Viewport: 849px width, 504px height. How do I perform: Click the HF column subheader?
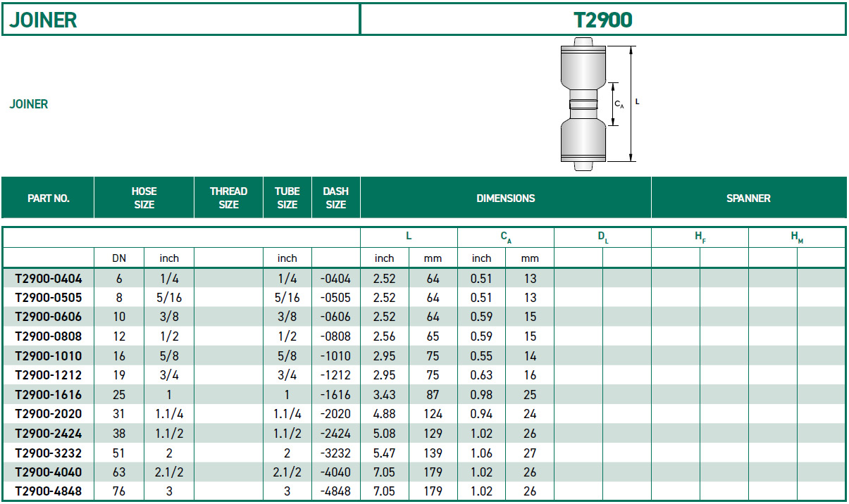pos(700,238)
